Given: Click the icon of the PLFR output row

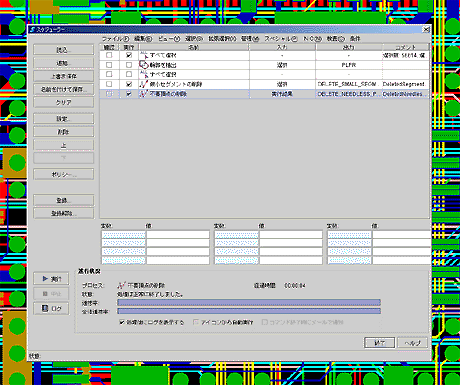Looking at the screenshot, I should point(144,65).
